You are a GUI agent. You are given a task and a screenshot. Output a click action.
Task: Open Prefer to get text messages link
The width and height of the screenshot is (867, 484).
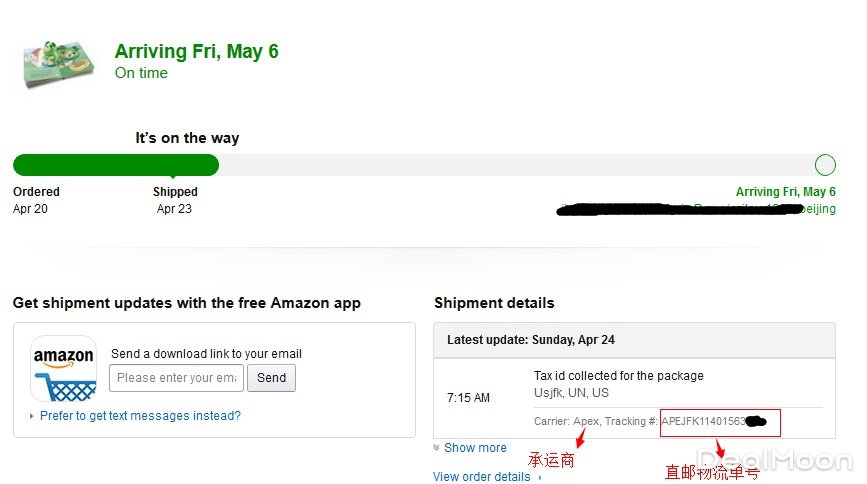point(140,416)
